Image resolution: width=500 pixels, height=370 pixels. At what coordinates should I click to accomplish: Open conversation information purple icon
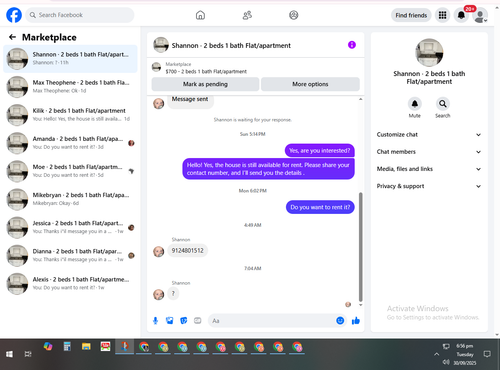coord(352,45)
